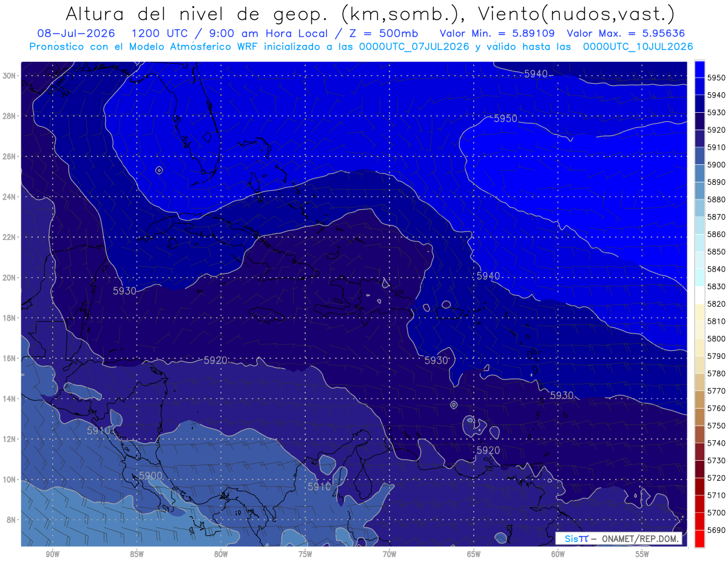728x562 pixels.
Task: Click the white colorbar segment between 5820 and 5830
Action: click(699, 295)
